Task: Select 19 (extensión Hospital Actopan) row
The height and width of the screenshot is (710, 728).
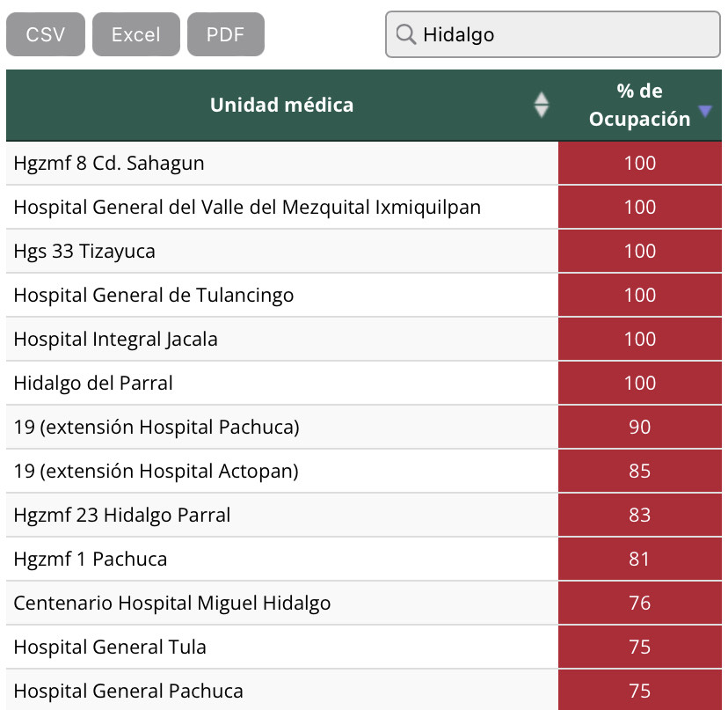Action: pos(157,471)
